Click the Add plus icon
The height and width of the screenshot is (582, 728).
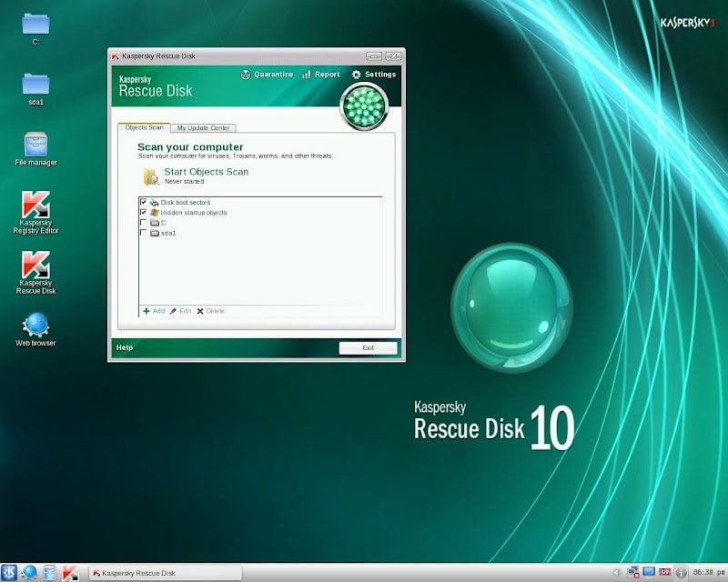[147, 311]
